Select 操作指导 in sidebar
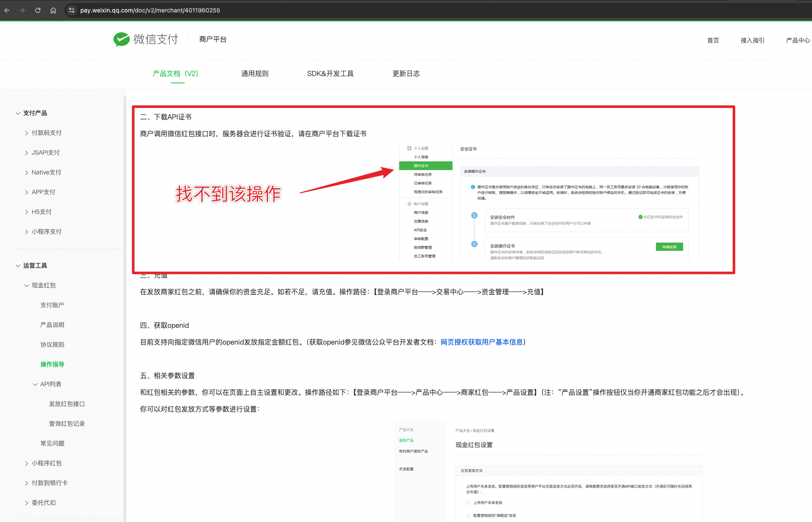 pos(52,364)
